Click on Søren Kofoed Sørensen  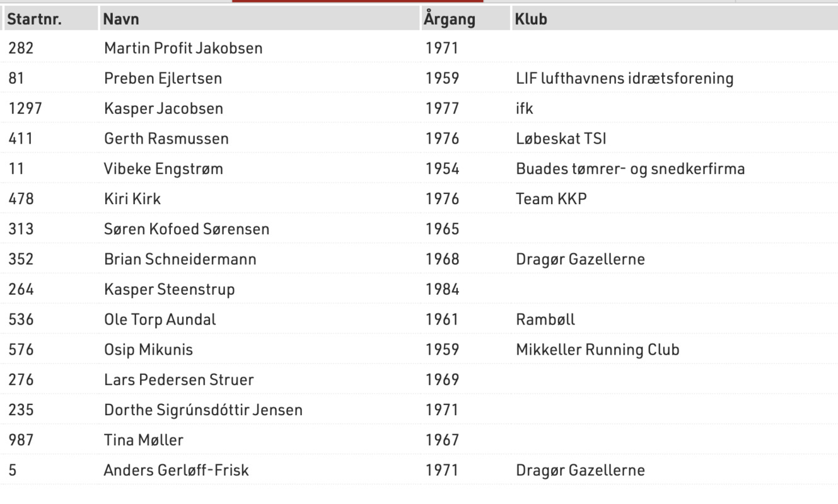(x=187, y=229)
